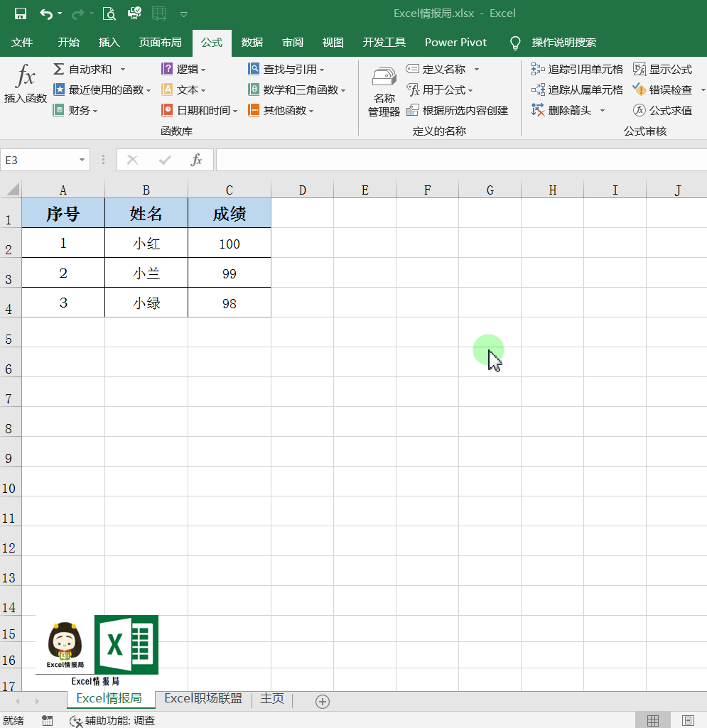707x728 pixels.
Task: Click Trace Dependents (追踪从属单元格)
Action: pyautogui.click(x=578, y=89)
